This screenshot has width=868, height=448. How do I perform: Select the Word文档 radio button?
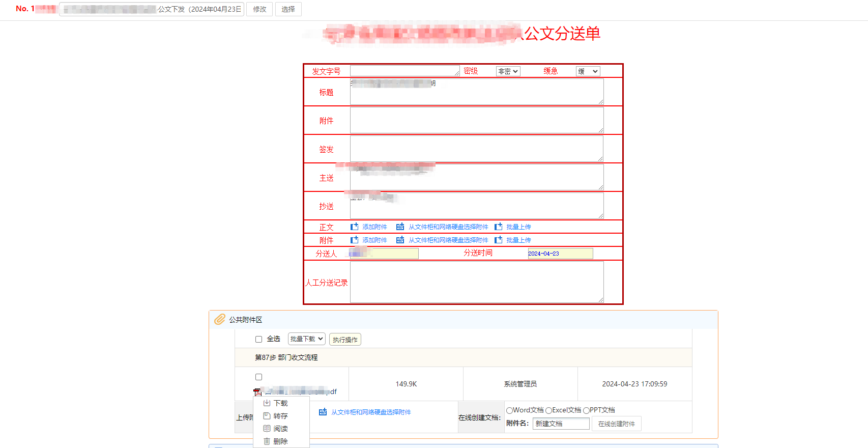point(509,410)
